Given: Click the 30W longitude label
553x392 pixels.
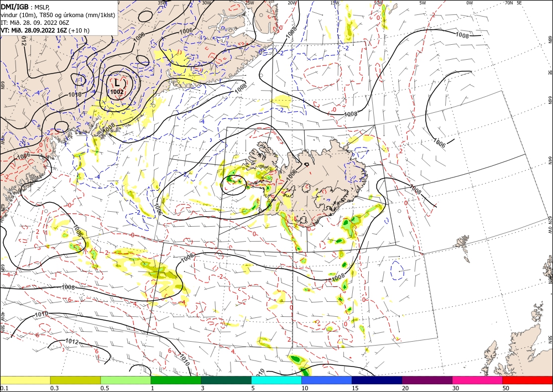Looking at the screenshot, I should tap(207, 3).
